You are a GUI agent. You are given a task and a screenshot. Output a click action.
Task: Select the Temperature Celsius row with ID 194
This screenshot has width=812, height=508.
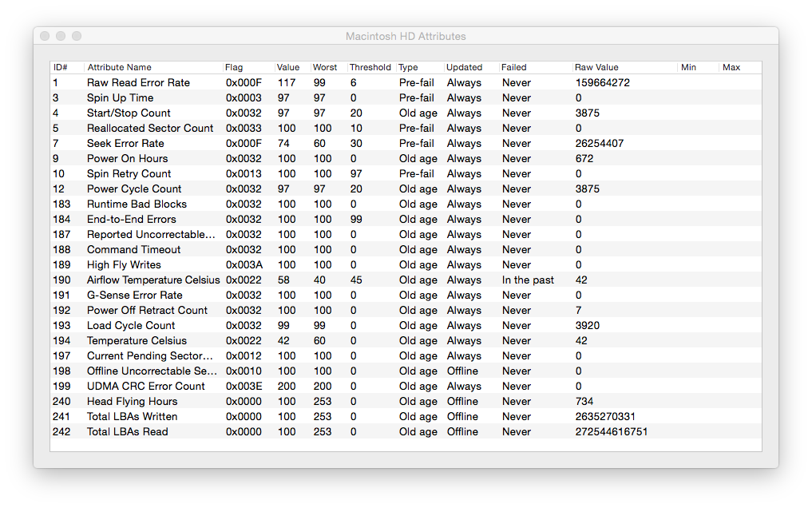click(406, 340)
